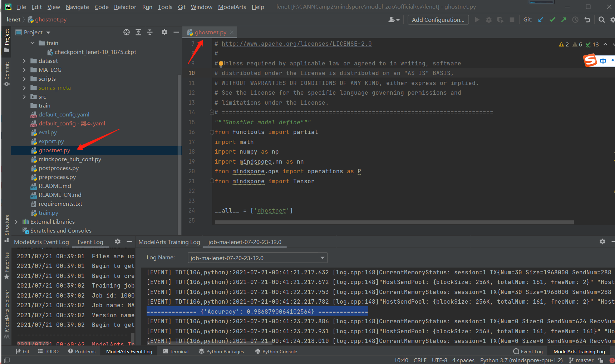Click the Add Configuration button
The height and width of the screenshot is (364, 615).
438,20
